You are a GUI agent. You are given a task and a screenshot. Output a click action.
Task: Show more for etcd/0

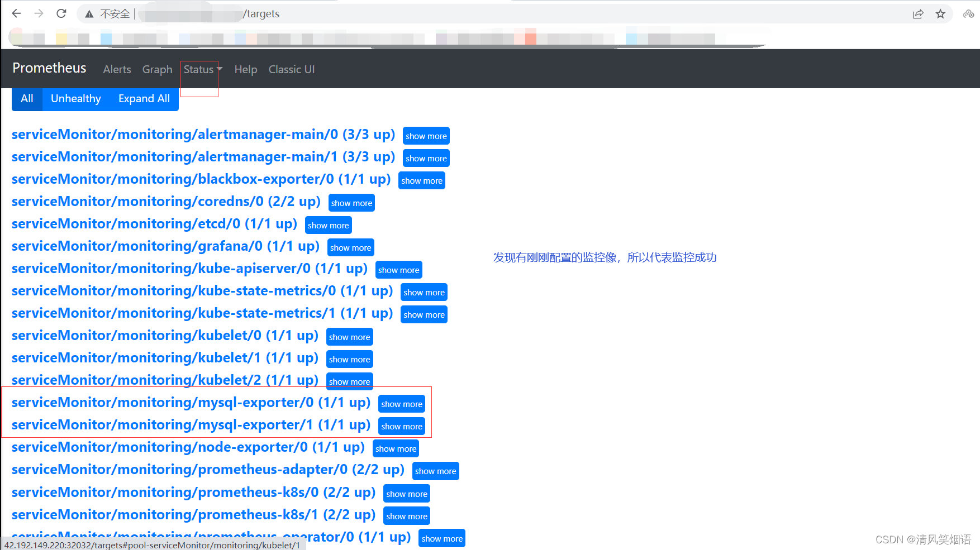click(x=329, y=225)
